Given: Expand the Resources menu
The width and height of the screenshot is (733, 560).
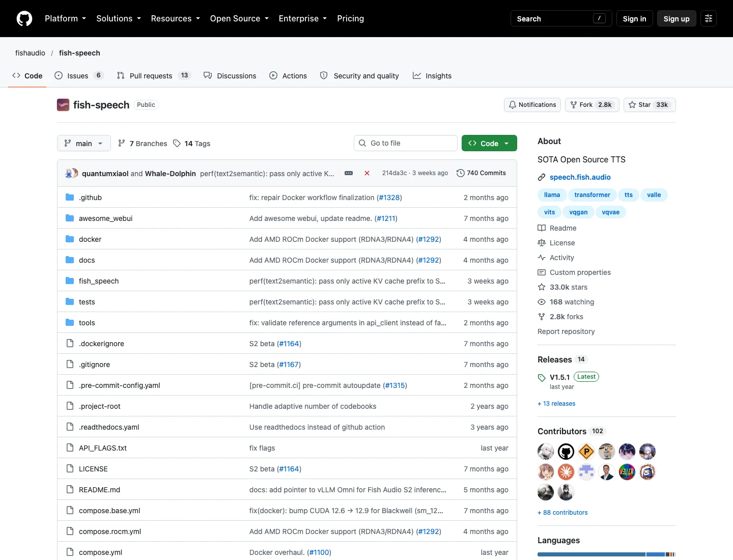Looking at the screenshot, I should [x=175, y=18].
